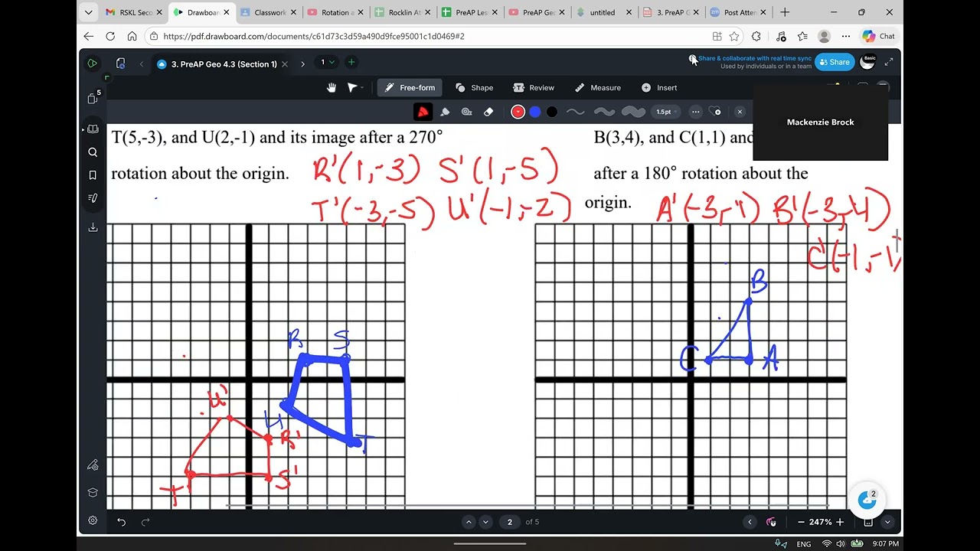Image resolution: width=980 pixels, height=551 pixels.
Task: Go to previous page arrow
Action: coord(469,522)
